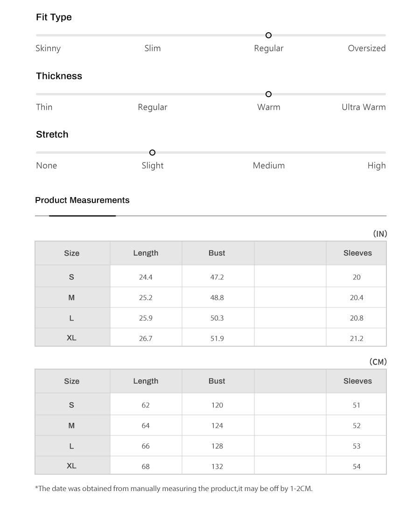Select the None stretch label
The height and width of the screenshot is (506, 420).
[x=47, y=165]
